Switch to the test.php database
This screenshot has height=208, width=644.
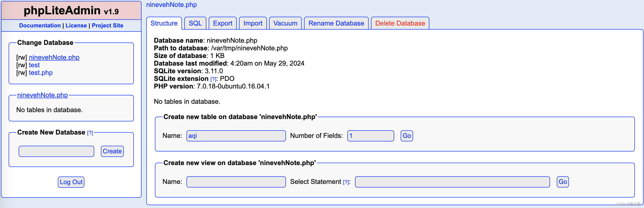41,73
